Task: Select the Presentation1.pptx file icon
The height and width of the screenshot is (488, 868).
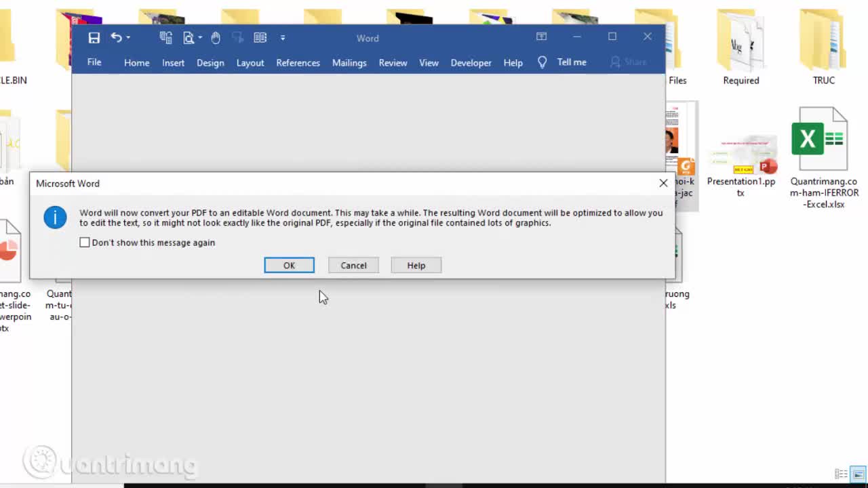Action: (742, 155)
